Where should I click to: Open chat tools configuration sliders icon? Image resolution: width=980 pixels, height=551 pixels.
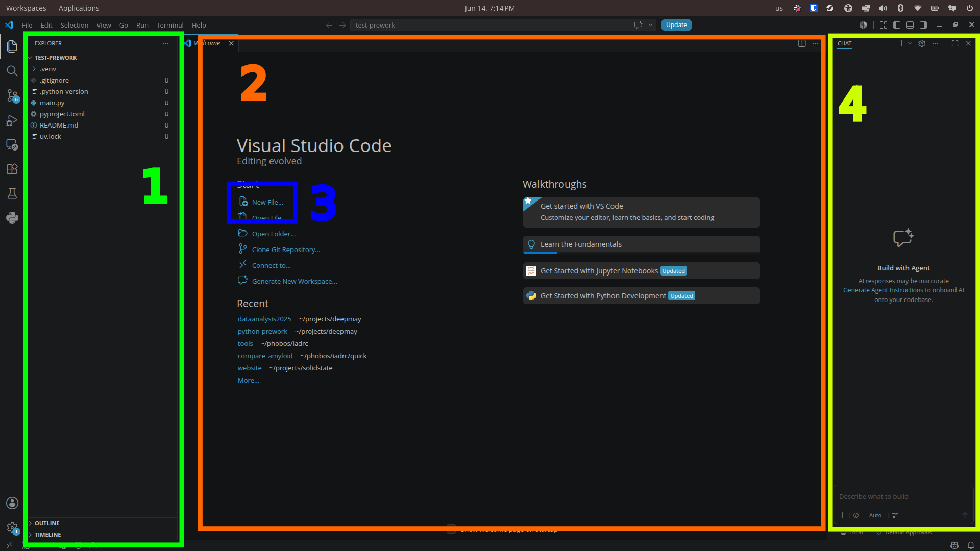[895, 515]
